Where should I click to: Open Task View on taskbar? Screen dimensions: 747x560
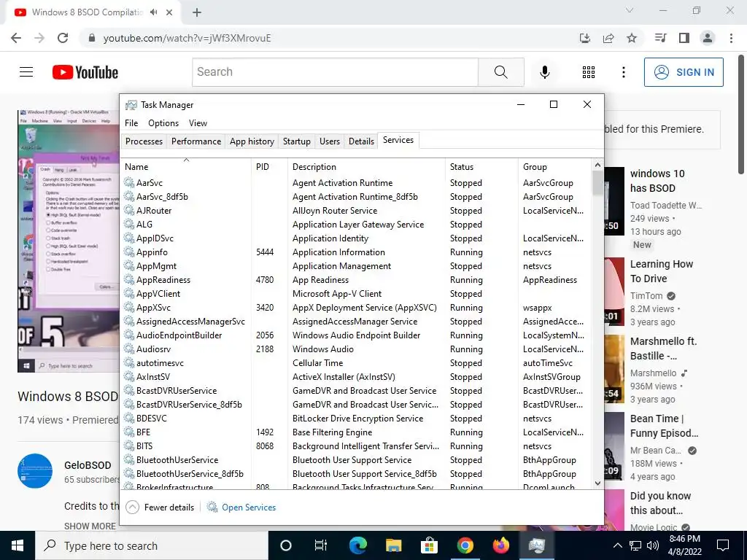tap(321, 545)
